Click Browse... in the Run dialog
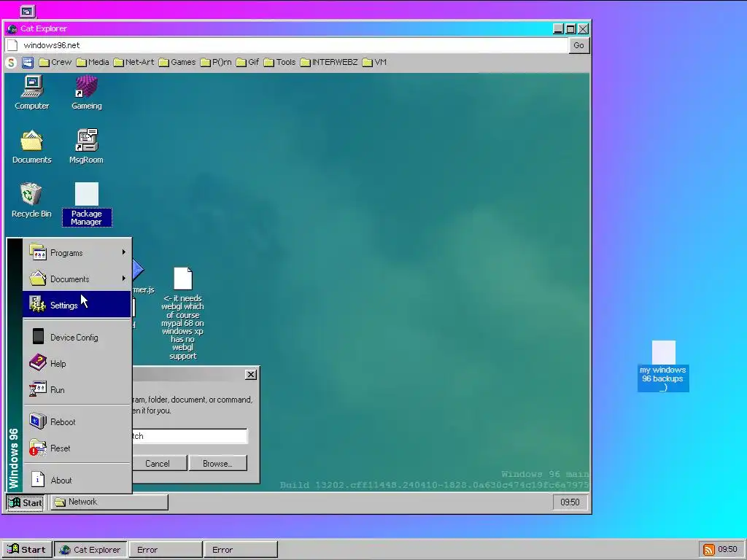 tap(217, 463)
